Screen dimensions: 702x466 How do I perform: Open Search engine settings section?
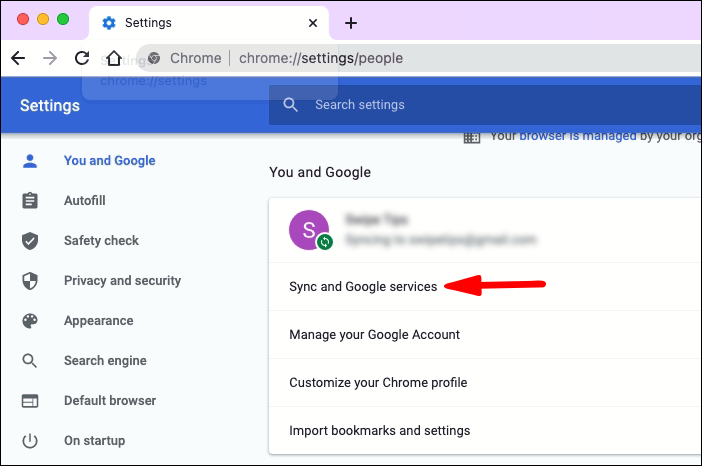[105, 361]
